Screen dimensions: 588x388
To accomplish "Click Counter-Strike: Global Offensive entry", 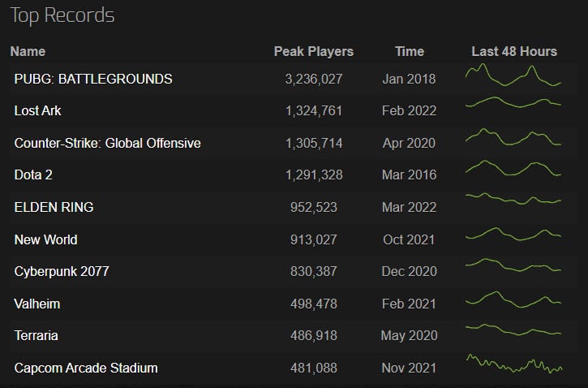I will [x=108, y=143].
